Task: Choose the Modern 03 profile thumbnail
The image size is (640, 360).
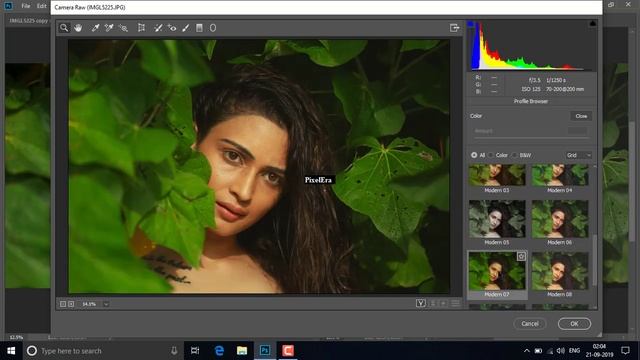Action: (x=497, y=175)
